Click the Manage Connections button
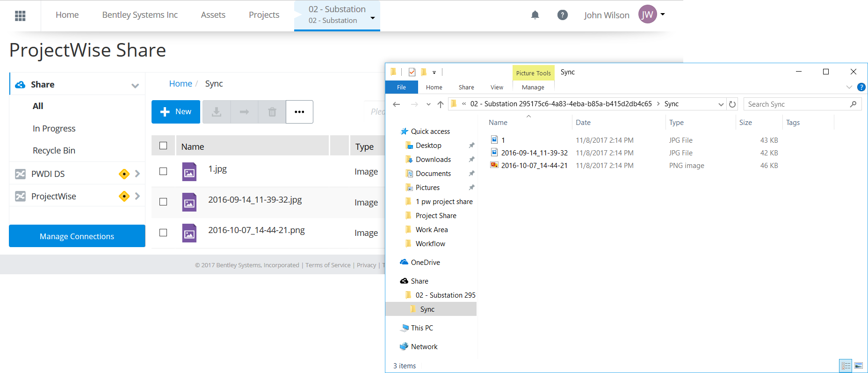The height and width of the screenshot is (373, 868). pyautogui.click(x=77, y=236)
